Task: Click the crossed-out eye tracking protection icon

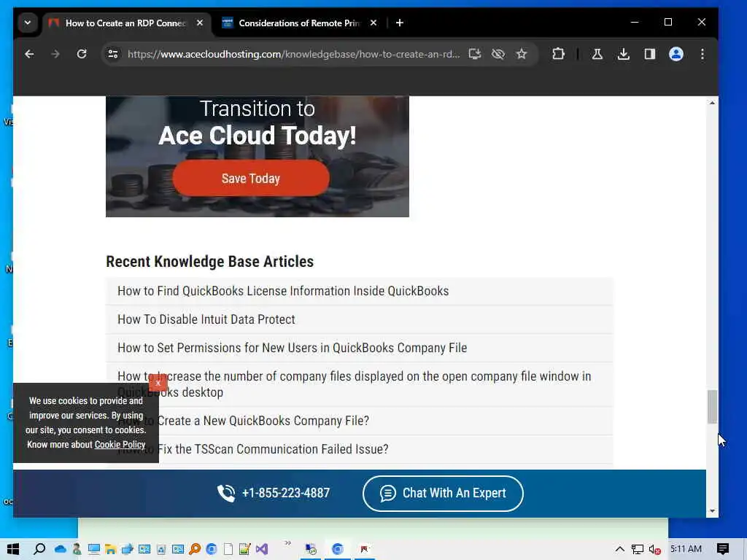Action: click(498, 54)
